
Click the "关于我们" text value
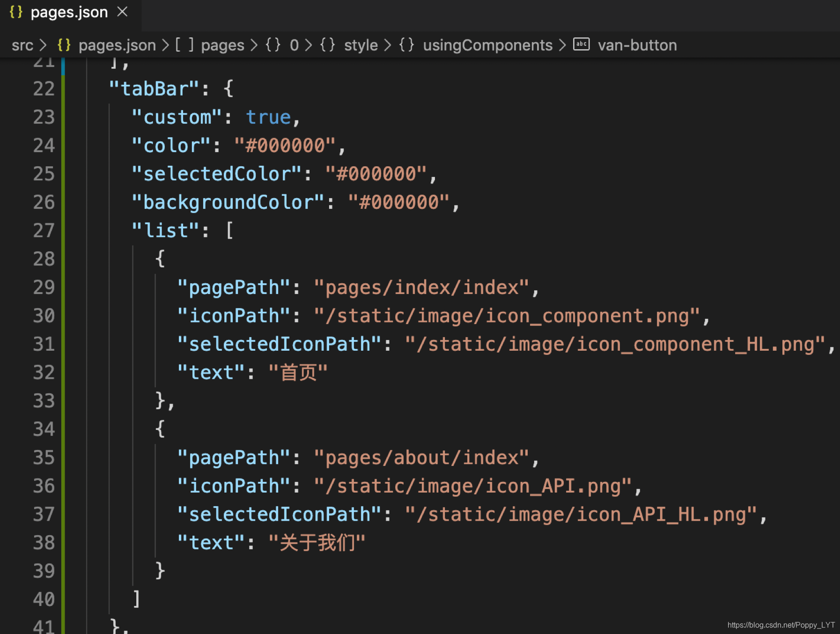[317, 543]
